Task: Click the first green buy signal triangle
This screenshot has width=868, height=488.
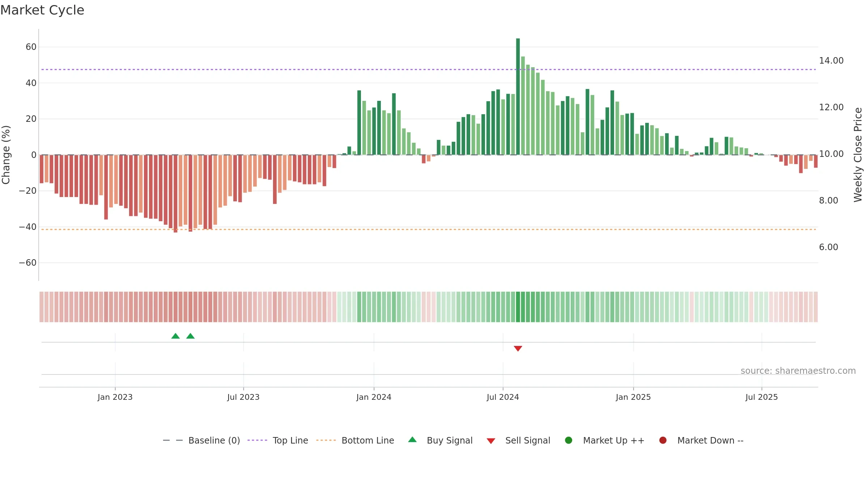Action: tap(175, 336)
